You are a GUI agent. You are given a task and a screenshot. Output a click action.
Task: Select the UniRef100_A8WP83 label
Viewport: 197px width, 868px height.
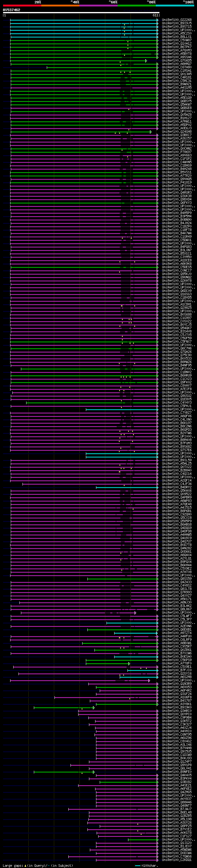[x=176, y=501]
